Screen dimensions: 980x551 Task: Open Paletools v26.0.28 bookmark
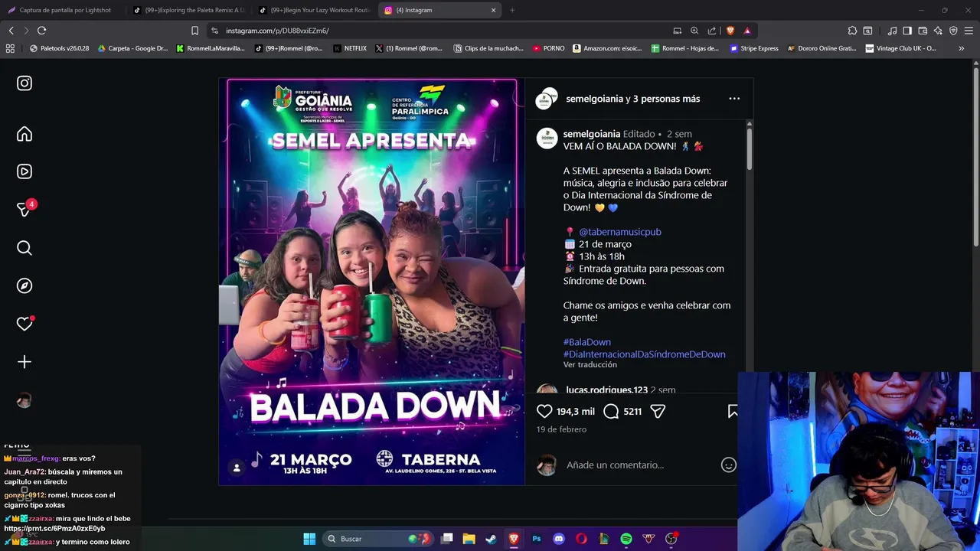pos(59,48)
